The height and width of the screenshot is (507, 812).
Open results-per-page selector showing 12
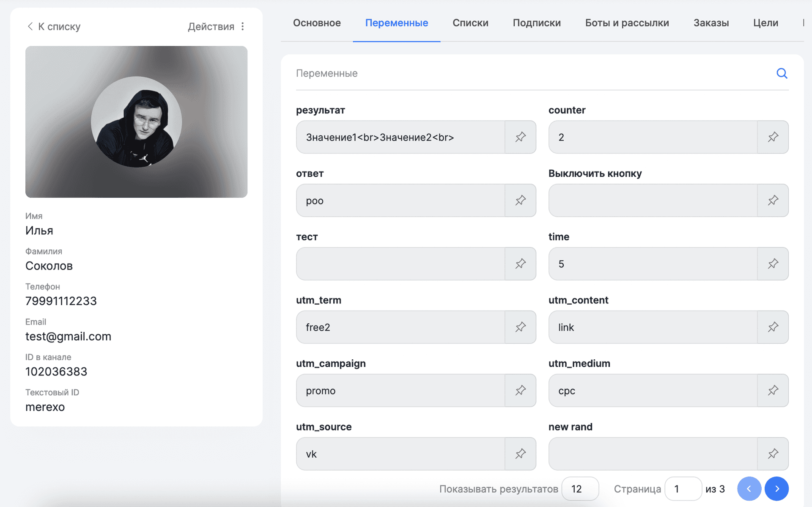point(580,489)
